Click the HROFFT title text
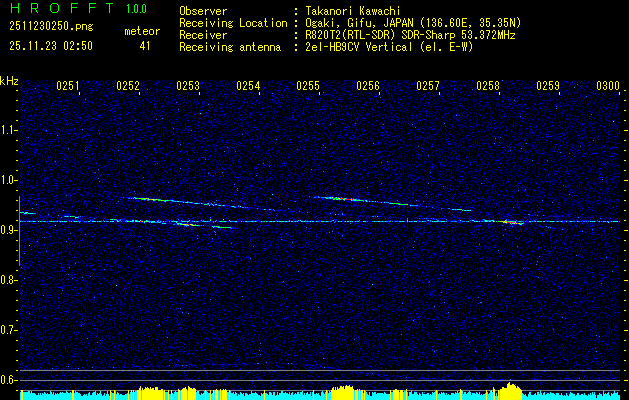The image size is (629, 400). pos(62,8)
